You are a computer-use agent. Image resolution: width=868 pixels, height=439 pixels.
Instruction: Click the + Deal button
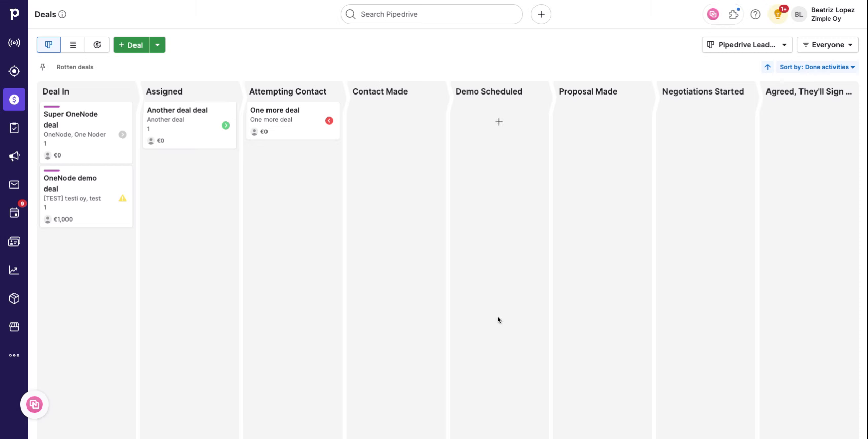coord(131,45)
